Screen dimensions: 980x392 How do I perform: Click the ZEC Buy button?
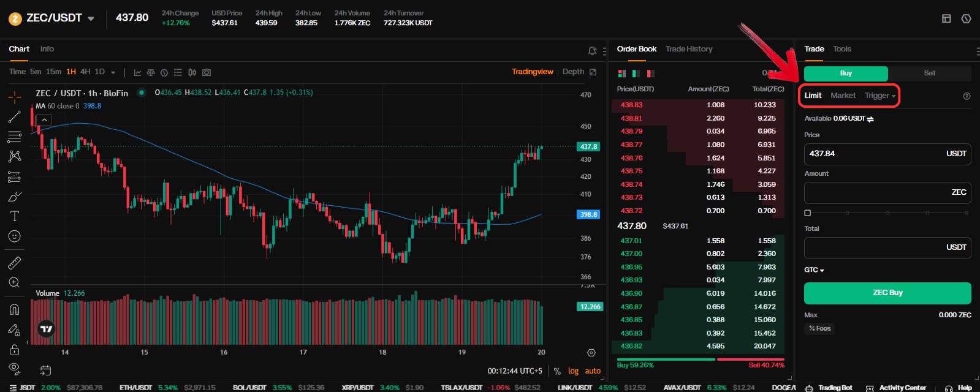pyautogui.click(x=887, y=293)
